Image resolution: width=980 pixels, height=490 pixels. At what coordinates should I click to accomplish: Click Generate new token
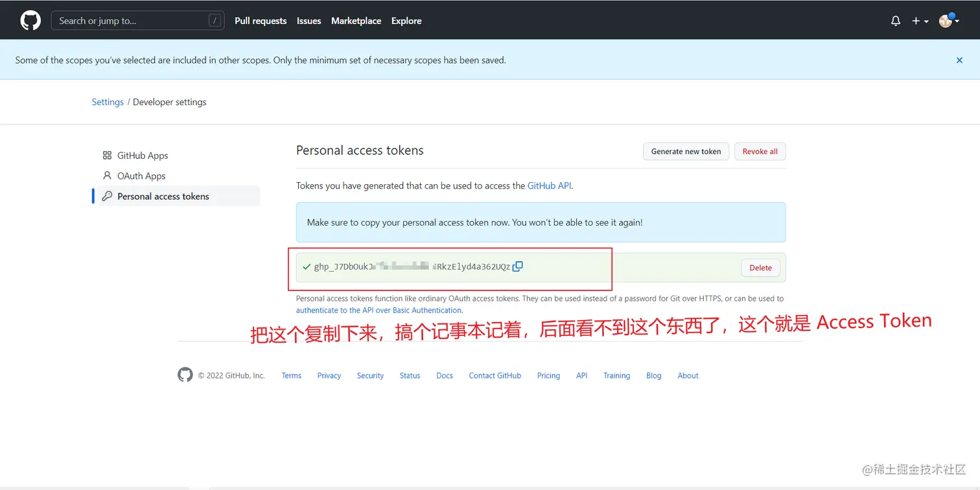(686, 152)
